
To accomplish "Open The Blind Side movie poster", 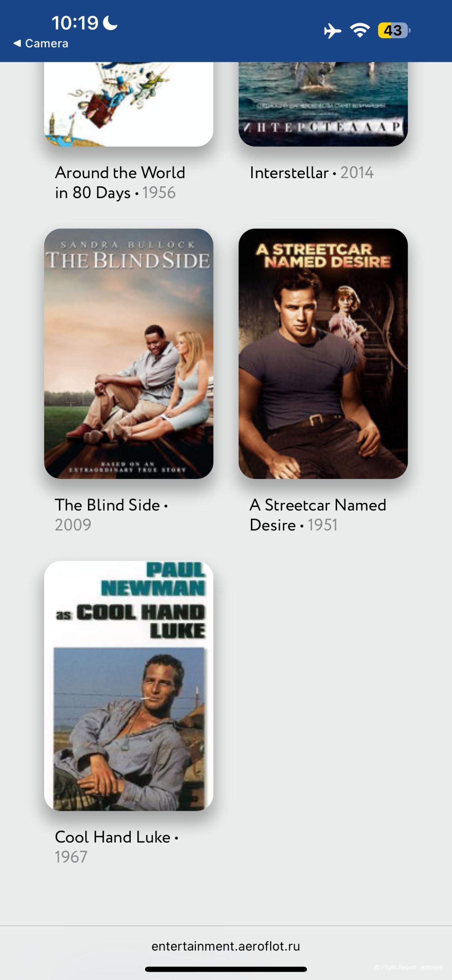I will [128, 354].
